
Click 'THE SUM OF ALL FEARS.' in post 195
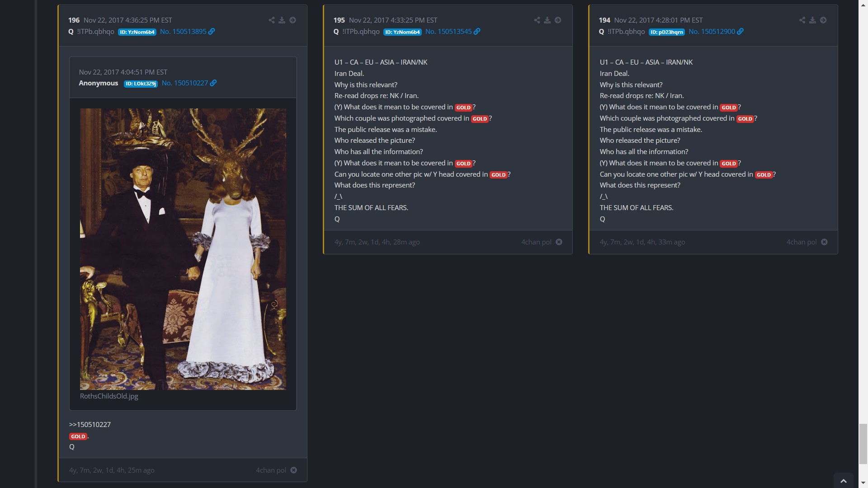click(371, 208)
